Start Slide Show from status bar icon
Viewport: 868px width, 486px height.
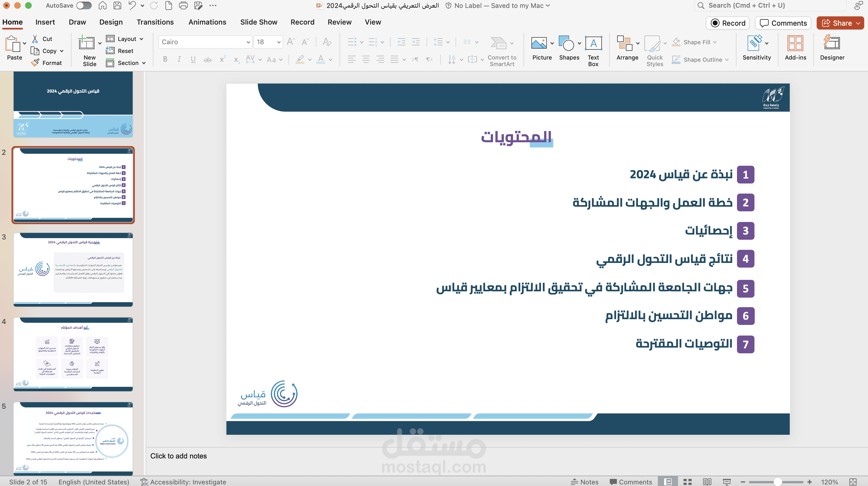pyautogui.click(x=727, y=482)
